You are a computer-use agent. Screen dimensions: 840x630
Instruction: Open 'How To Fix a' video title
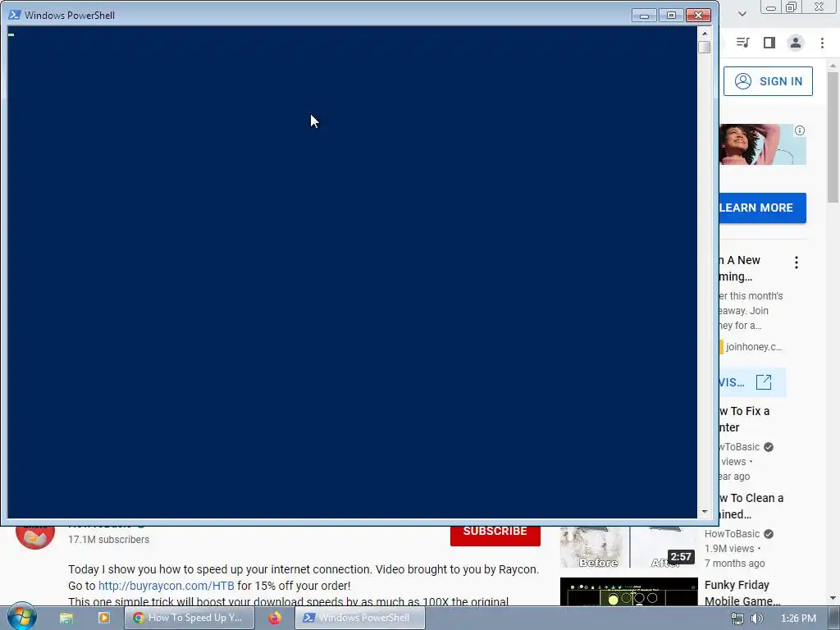(x=745, y=419)
